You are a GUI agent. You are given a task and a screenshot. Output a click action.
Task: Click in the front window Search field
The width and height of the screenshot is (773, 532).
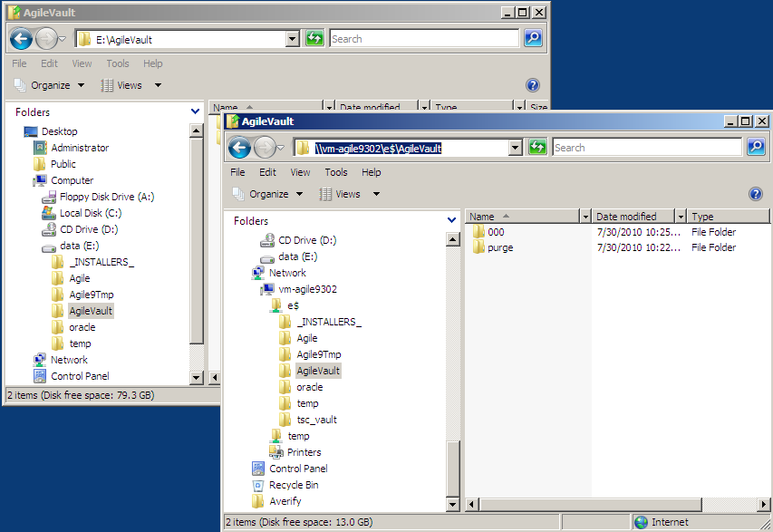point(645,148)
